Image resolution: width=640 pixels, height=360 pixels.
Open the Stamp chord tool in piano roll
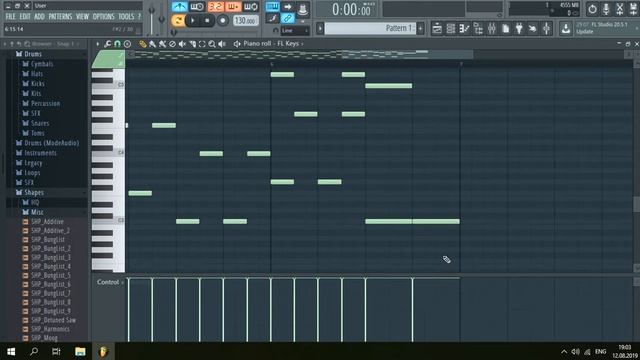pos(127,44)
